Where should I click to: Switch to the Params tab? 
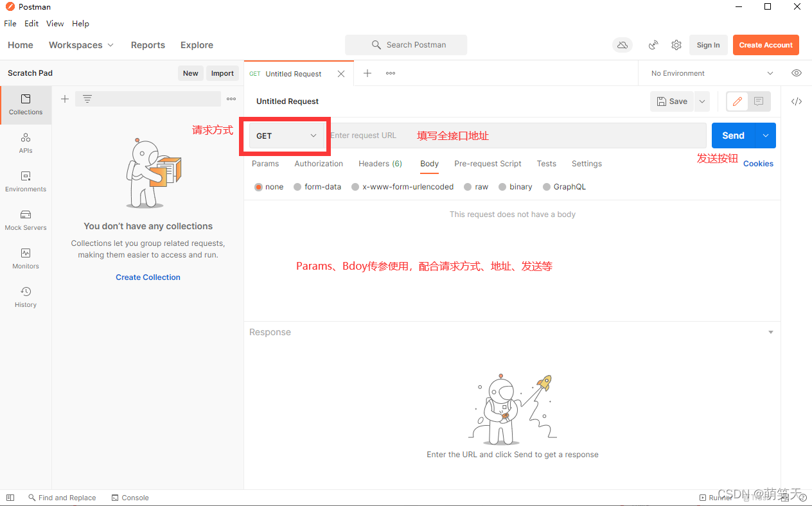265,164
